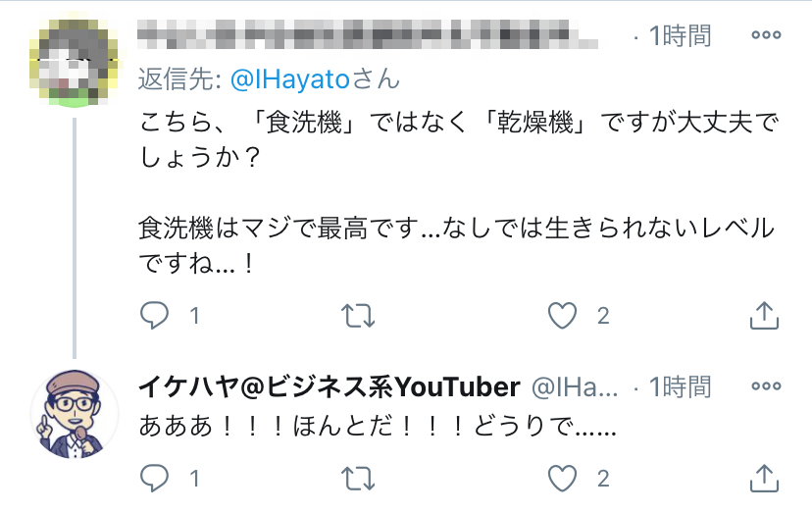Image resolution: width=812 pixels, height=513 pixels.
Task: Reply to the first tweet about 食洗機
Action: tap(155, 316)
